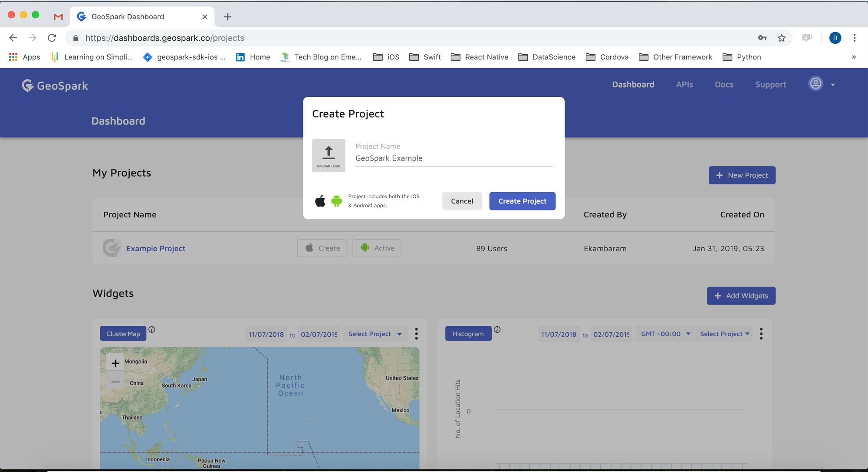Open the Support nav item
The height and width of the screenshot is (472, 868).
(x=770, y=84)
